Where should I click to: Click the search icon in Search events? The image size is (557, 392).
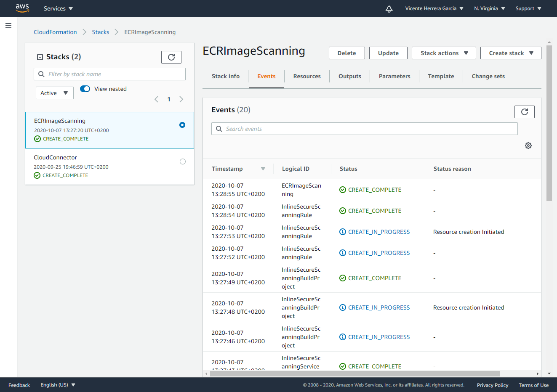point(219,129)
